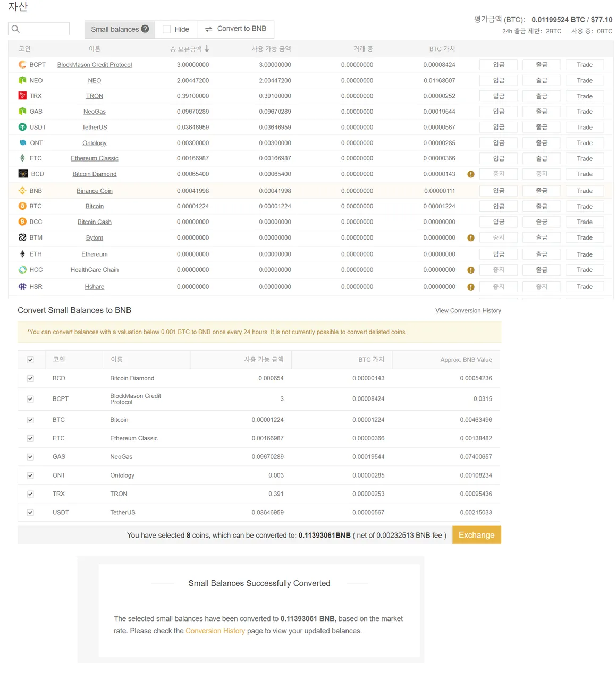Image resolution: width=616 pixels, height=680 pixels.
Task: Click the BTC coin icon
Action: (22, 206)
